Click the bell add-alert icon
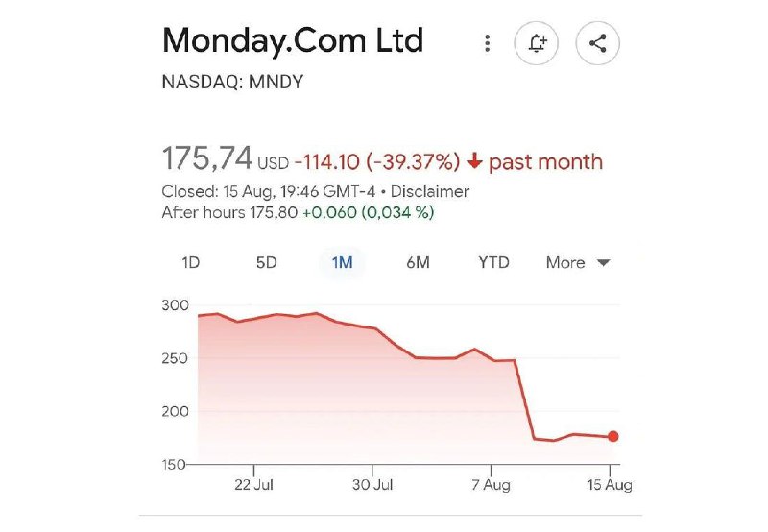Viewport: 768px width, 532px height. pyautogui.click(x=537, y=43)
